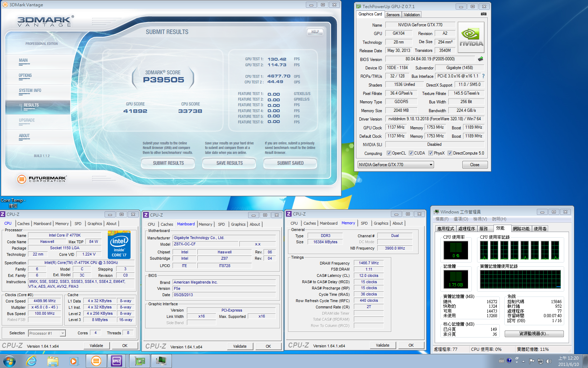
Task: Click the memory 1.75 GB gauge in Task Manager
Action: point(456,280)
